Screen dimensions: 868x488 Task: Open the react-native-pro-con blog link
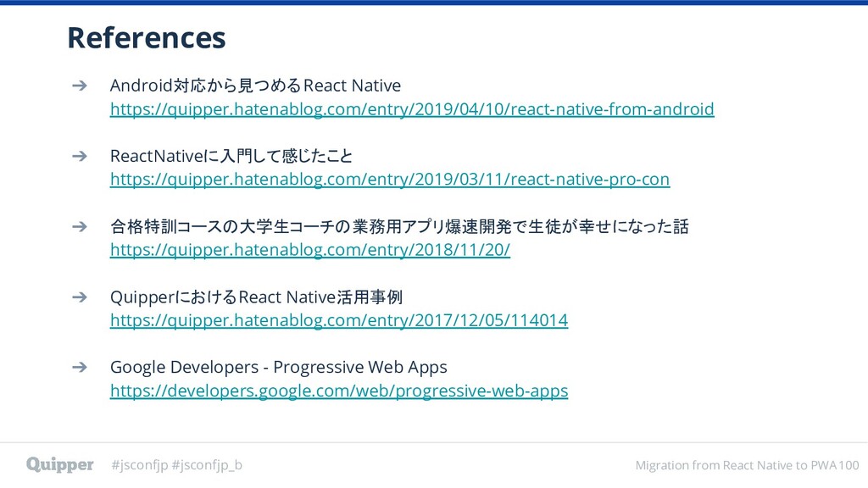pos(390,180)
